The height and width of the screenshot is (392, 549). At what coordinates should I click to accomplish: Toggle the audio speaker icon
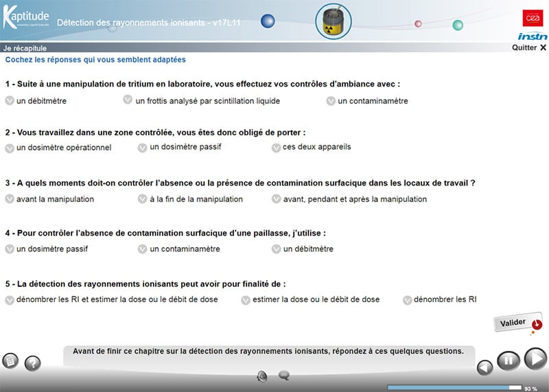coord(262,376)
